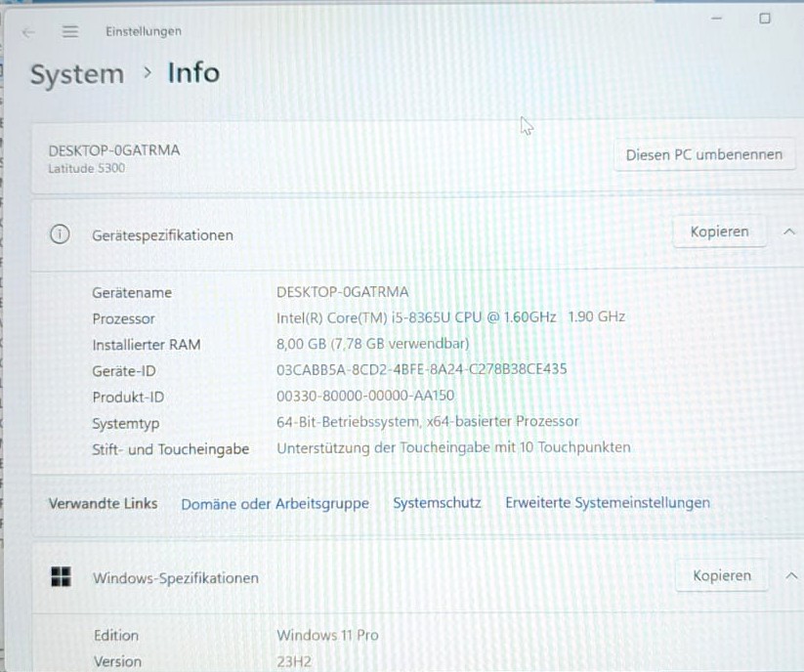
Task: Minimize the Einstellungen window
Action: [x=717, y=19]
